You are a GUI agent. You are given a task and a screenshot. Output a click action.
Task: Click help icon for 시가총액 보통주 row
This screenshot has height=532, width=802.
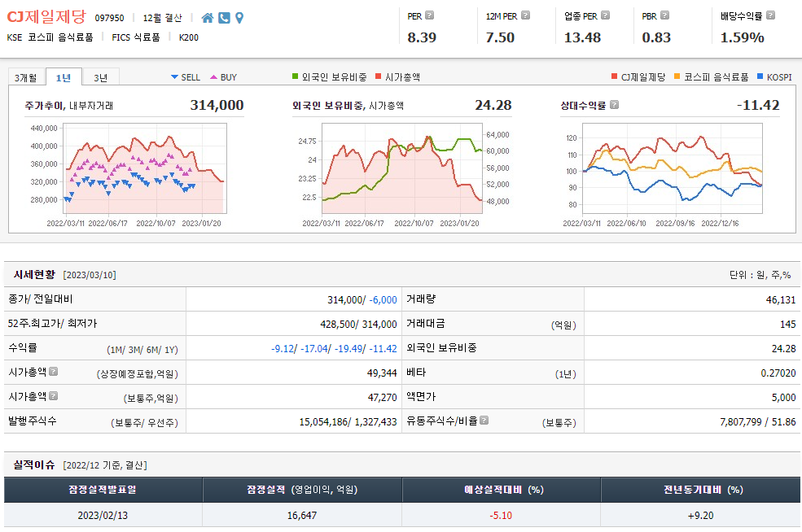(53, 396)
